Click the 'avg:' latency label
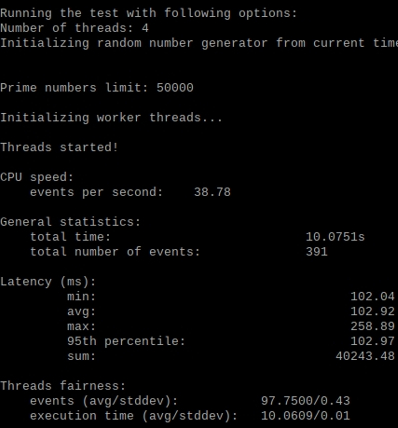 (81, 312)
